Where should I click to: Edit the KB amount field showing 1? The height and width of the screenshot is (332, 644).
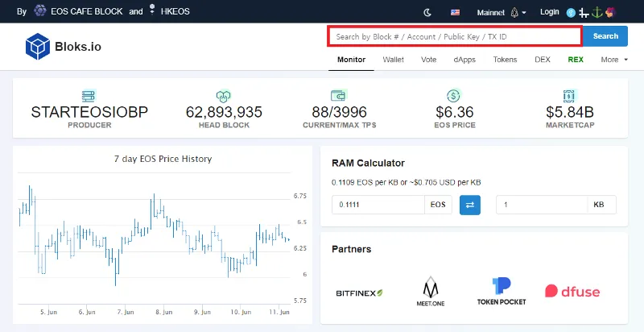[542, 205]
